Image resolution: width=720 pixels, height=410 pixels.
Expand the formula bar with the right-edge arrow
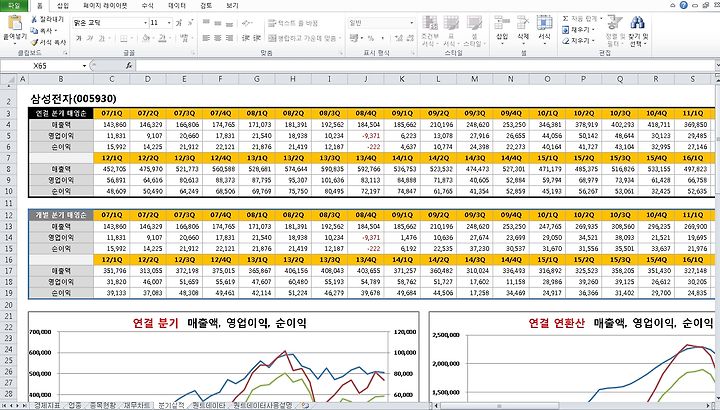pyautogui.click(x=717, y=66)
